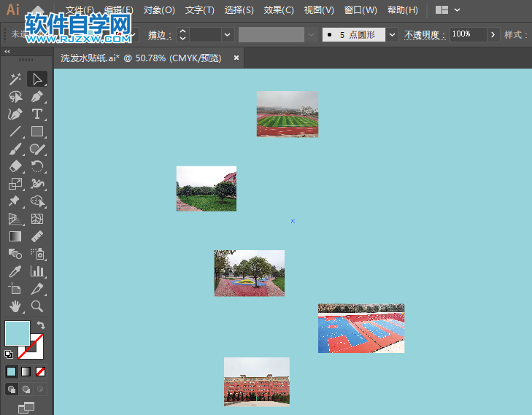
Task: Select the Lasso tool
Action: [x=15, y=97]
